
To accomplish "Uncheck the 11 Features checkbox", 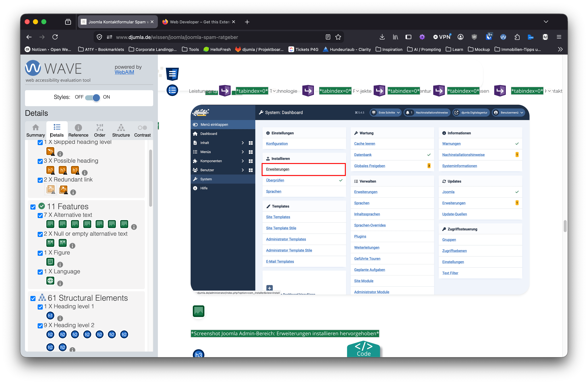I will click(33, 207).
